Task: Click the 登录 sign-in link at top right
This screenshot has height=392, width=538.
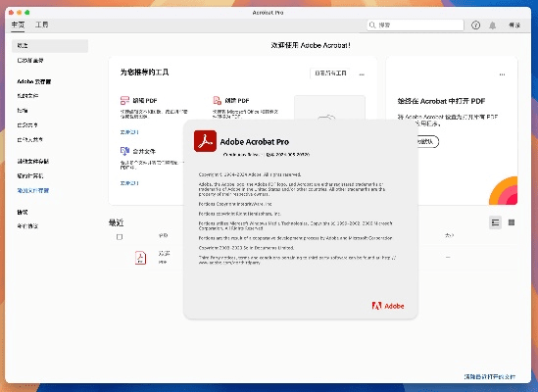Action: click(514, 25)
